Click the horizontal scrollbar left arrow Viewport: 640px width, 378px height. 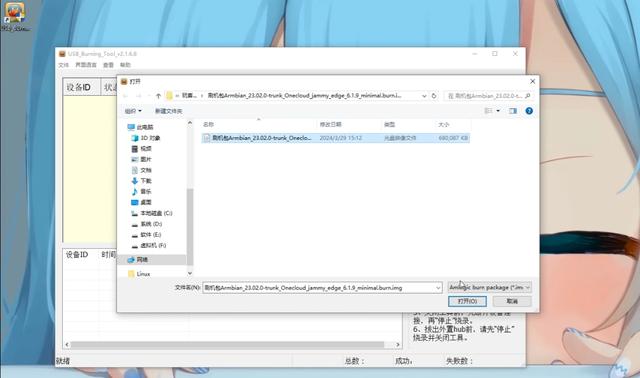click(67, 345)
